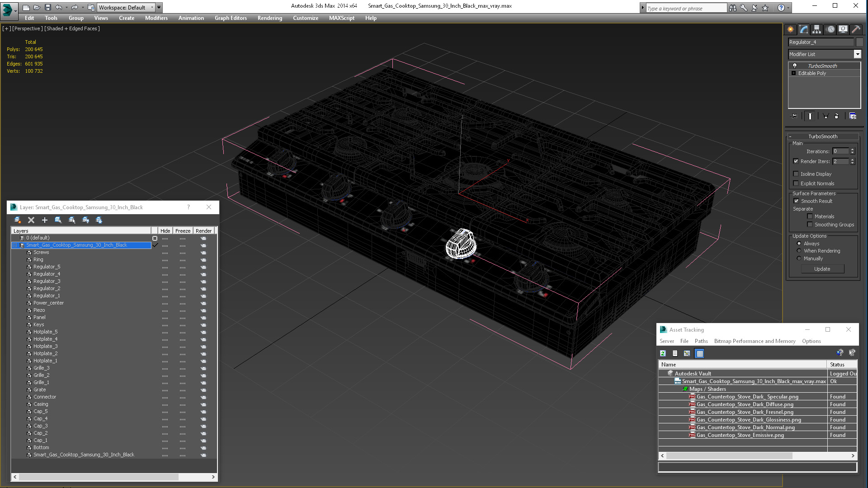Open the Motion command panel tab
The height and width of the screenshot is (488, 868).
pos(830,29)
